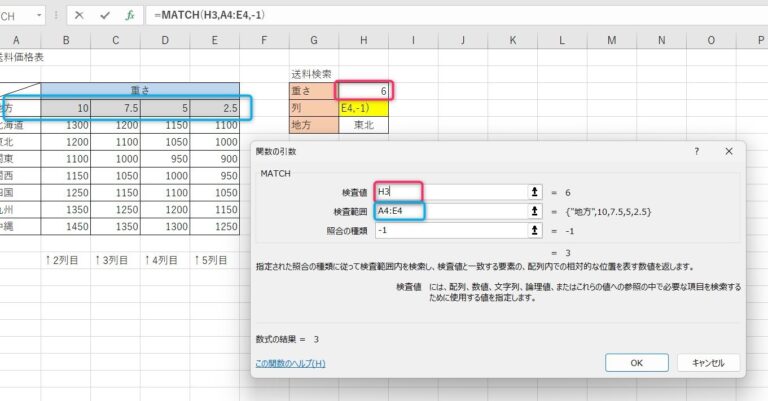Select the 送料検索 title cell

pyautogui.click(x=314, y=74)
